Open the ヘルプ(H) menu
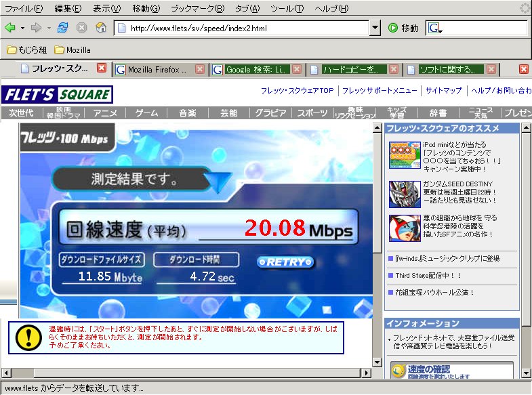The image size is (532, 395). point(331,9)
